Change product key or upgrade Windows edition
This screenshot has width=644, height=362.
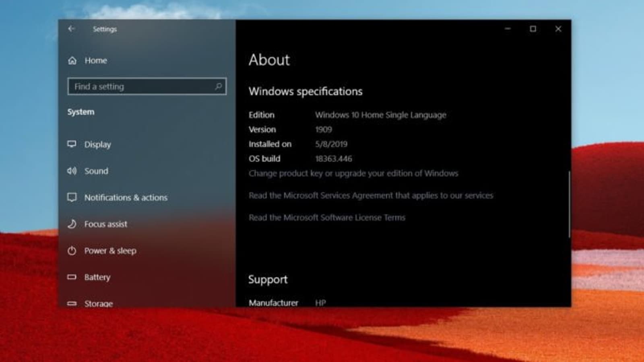[353, 173]
